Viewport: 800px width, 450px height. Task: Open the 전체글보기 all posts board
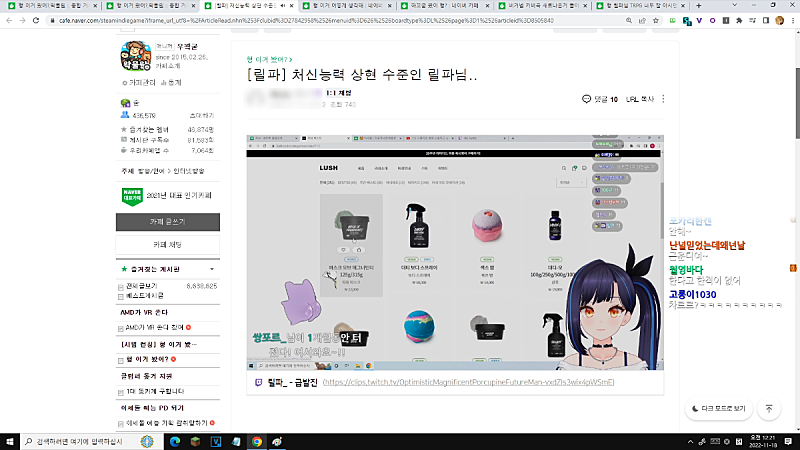[x=141, y=286]
